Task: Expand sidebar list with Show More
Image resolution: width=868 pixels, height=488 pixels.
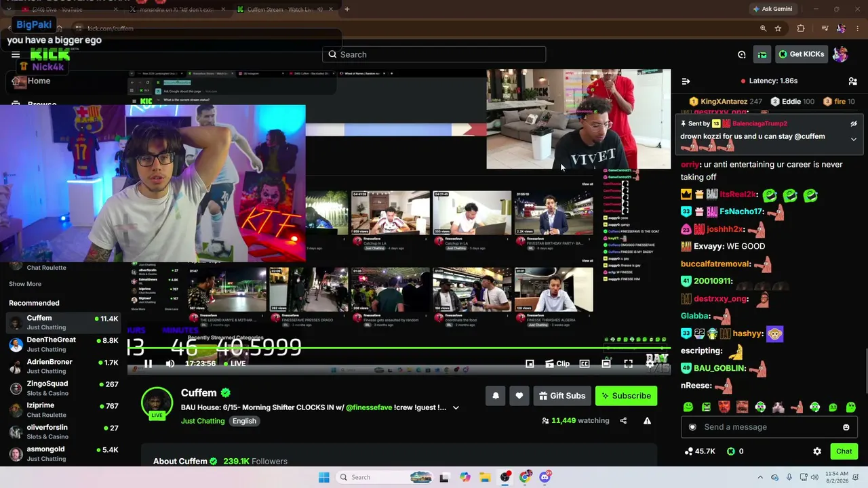Action: [25, 284]
